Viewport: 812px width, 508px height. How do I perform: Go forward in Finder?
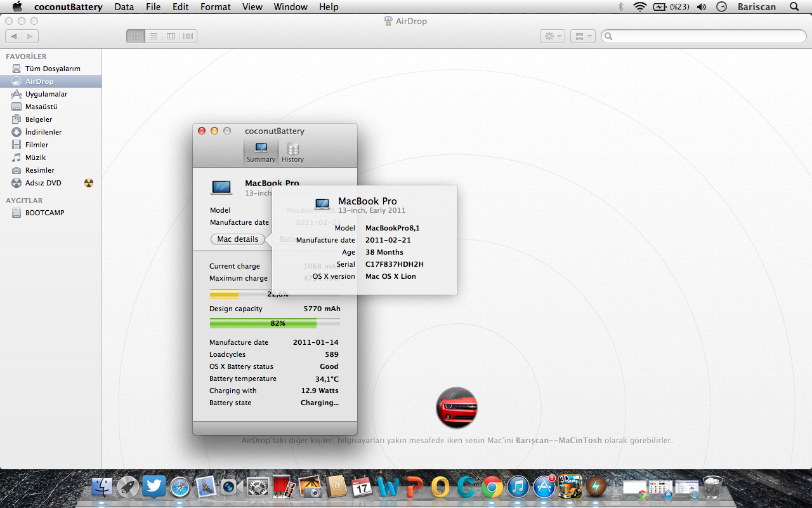click(30, 36)
